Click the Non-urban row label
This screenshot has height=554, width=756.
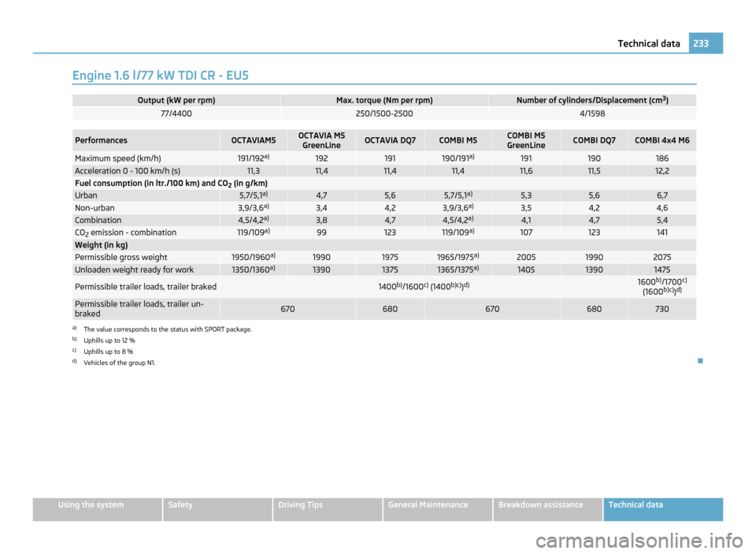94,208
